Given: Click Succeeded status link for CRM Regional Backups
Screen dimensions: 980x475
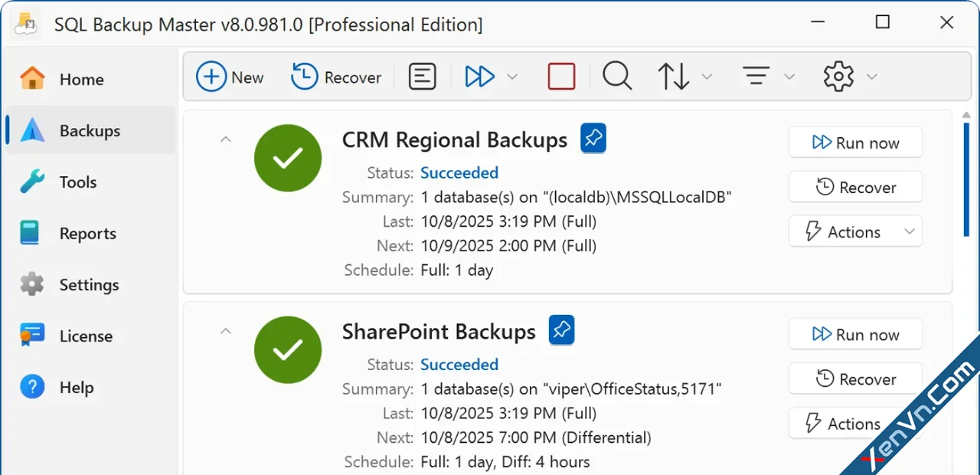Looking at the screenshot, I should [x=459, y=172].
